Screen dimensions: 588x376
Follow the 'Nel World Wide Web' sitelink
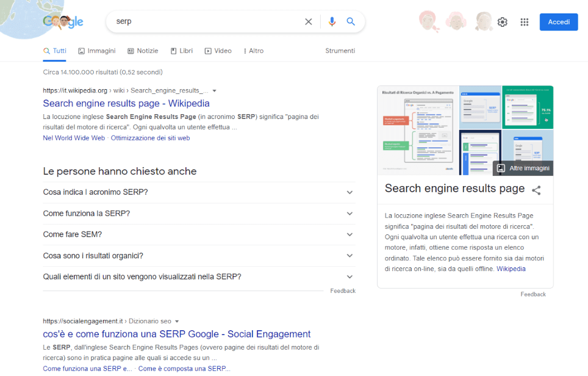pyautogui.click(x=74, y=138)
